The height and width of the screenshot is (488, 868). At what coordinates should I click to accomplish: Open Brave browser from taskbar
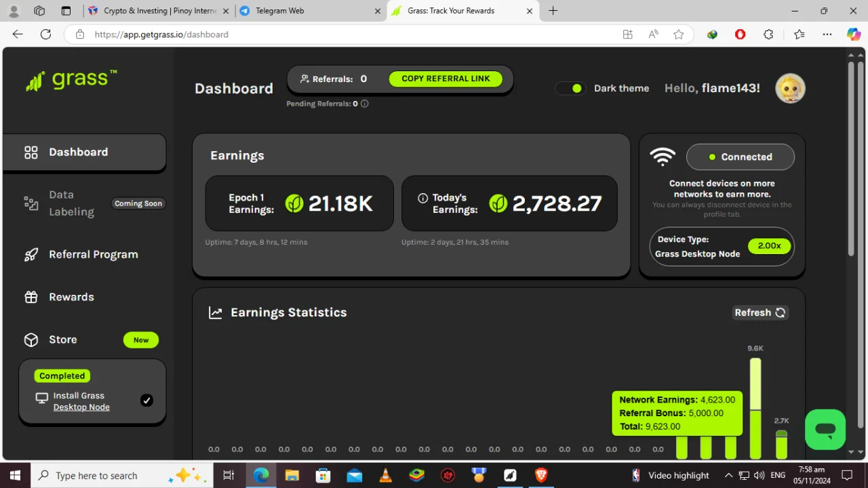click(541, 476)
